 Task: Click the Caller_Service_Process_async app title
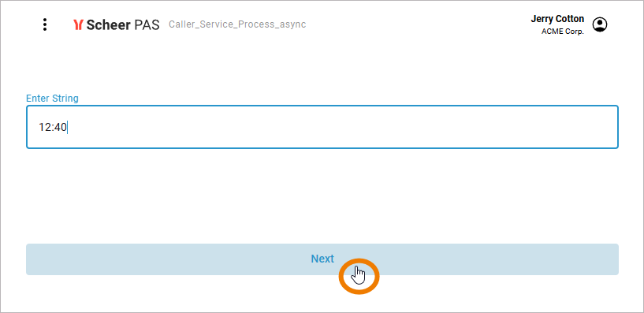237,24
